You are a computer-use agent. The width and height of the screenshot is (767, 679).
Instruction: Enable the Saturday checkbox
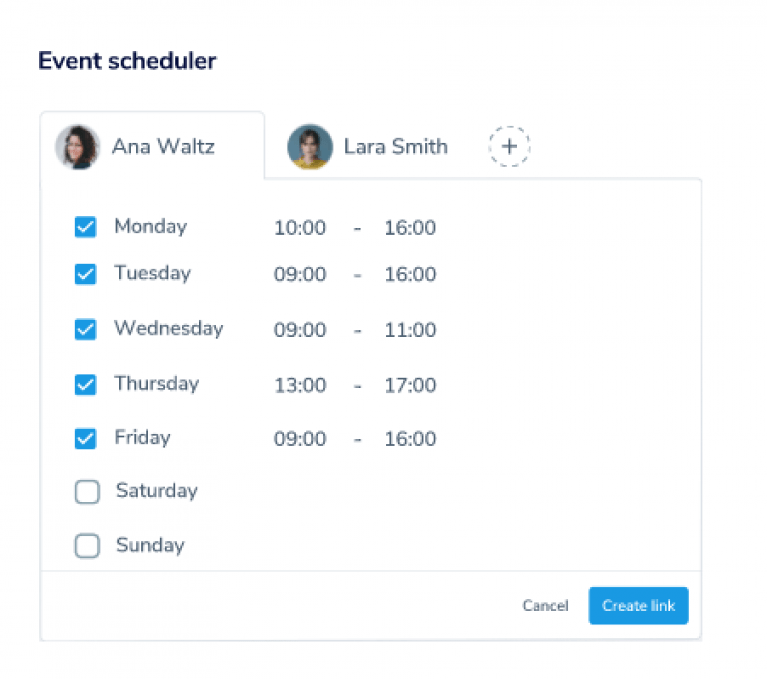point(87,492)
